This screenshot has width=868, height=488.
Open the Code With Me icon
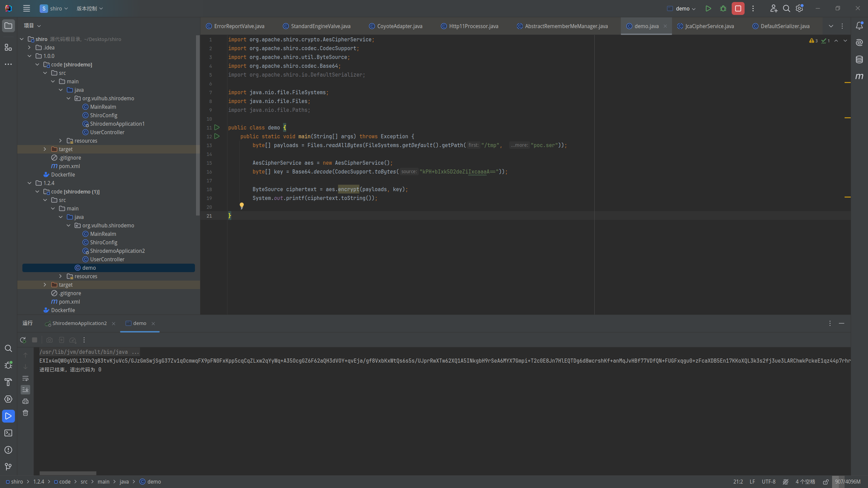pos(773,8)
